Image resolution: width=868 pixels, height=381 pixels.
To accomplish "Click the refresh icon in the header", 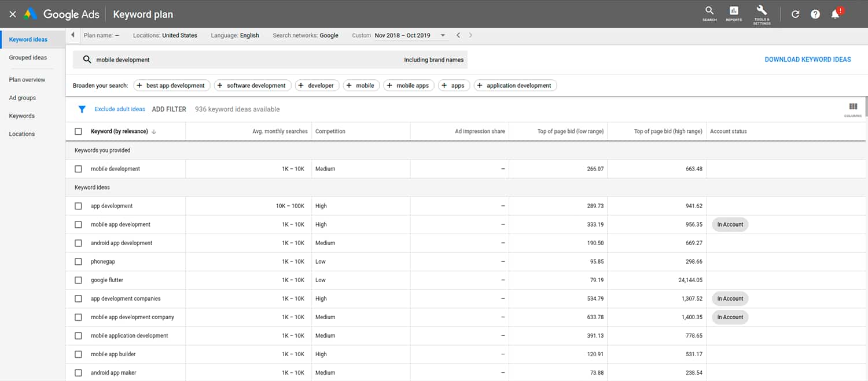I will coord(795,14).
